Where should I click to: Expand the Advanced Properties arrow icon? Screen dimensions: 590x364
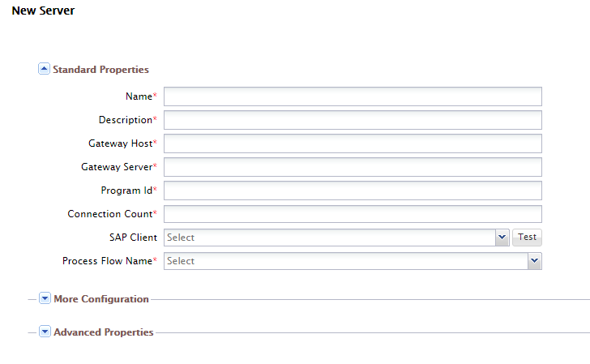[45, 332]
